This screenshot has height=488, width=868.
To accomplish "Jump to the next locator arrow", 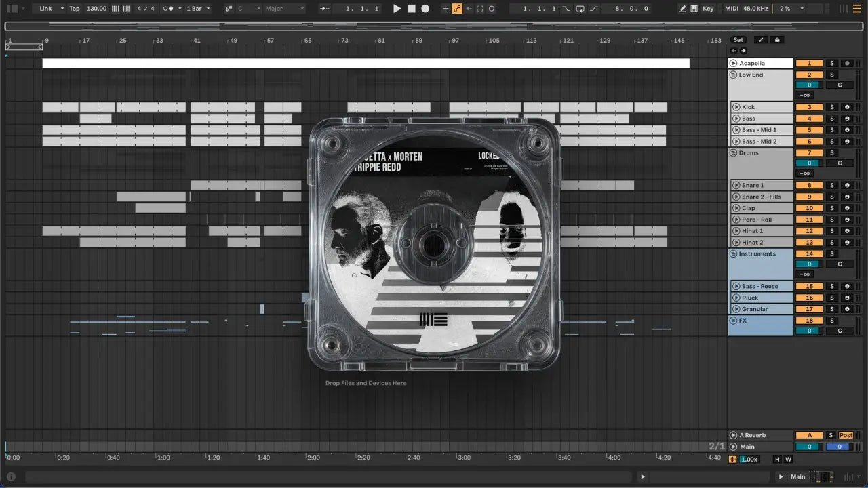I will tap(743, 51).
